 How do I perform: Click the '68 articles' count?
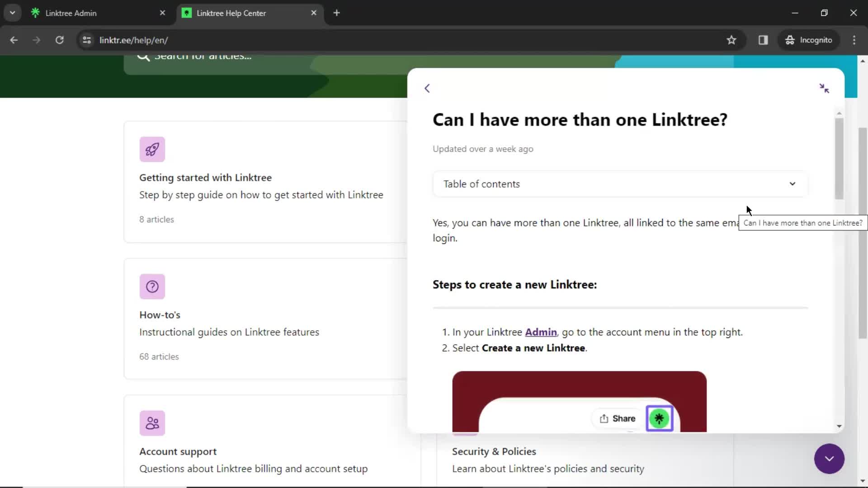coord(159,357)
